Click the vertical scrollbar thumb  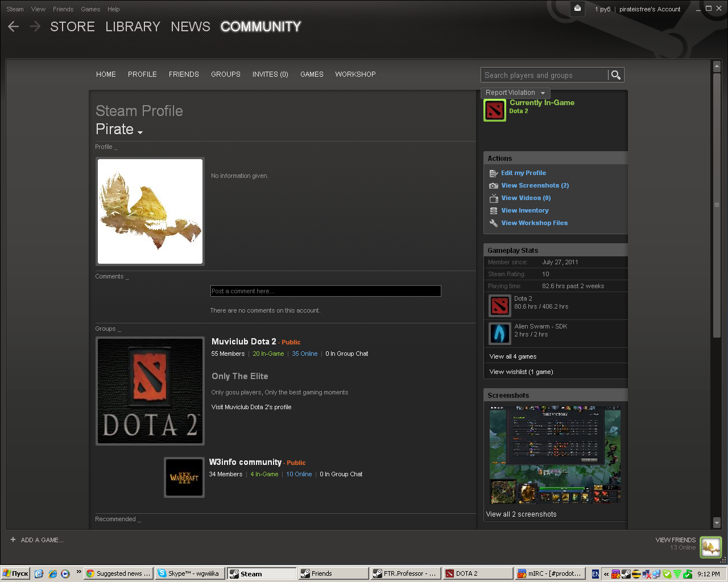(717, 205)
